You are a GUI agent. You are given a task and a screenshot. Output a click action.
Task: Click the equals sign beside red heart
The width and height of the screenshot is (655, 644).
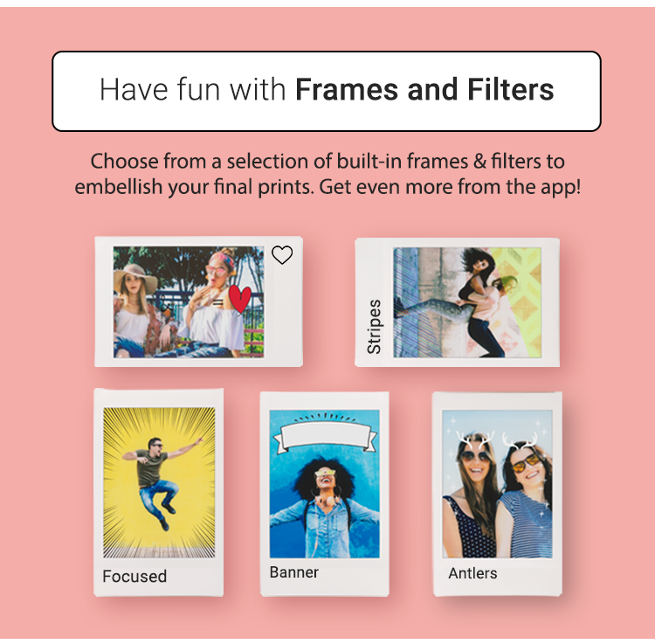coord(217,303)
